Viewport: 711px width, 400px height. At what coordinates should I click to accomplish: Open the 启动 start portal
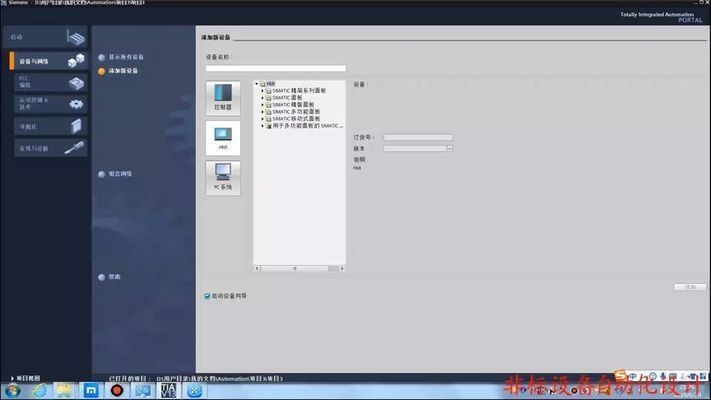click(45, 37)
